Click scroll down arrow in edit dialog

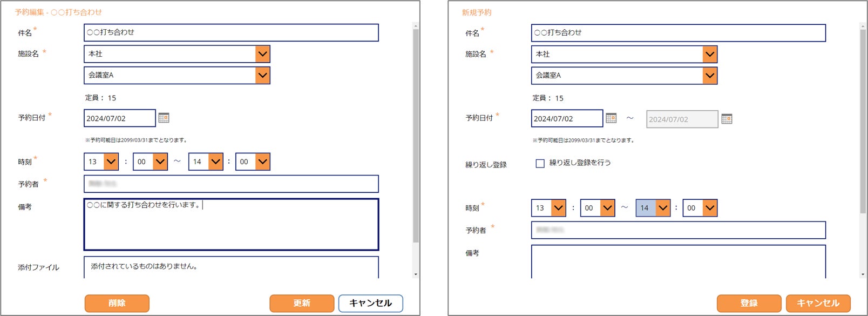(416, 274)
